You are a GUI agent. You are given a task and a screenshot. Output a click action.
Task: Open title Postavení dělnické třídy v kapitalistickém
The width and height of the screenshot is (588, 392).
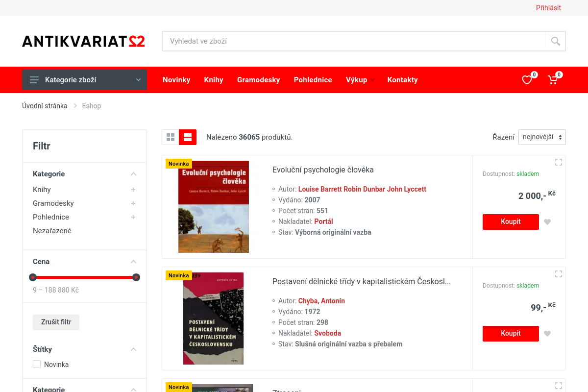(x=362, y=282)
